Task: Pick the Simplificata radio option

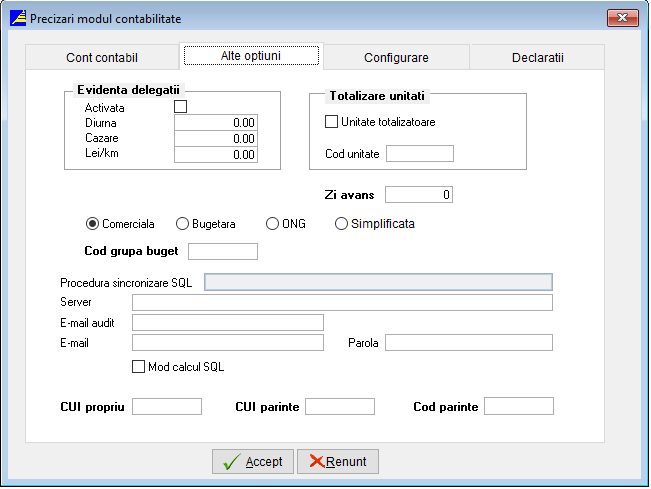Action: point(341,224)
